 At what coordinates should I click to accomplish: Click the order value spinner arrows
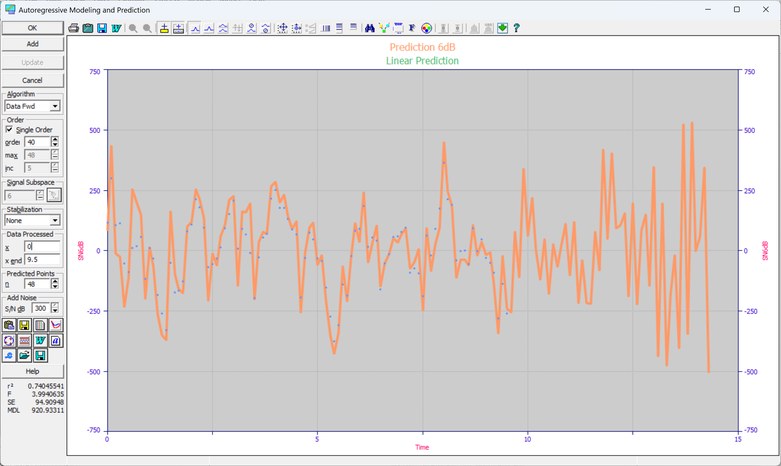pos(55,142)
